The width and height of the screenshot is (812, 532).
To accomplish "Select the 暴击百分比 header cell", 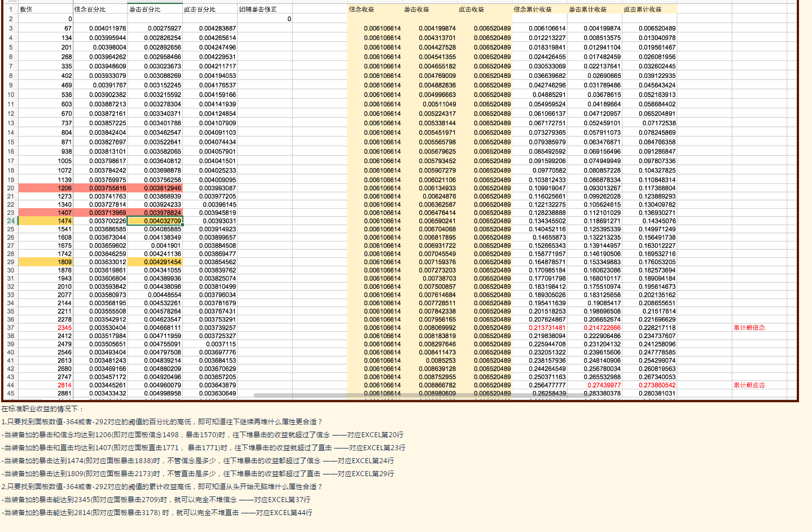I will click(x=155, y=9).
